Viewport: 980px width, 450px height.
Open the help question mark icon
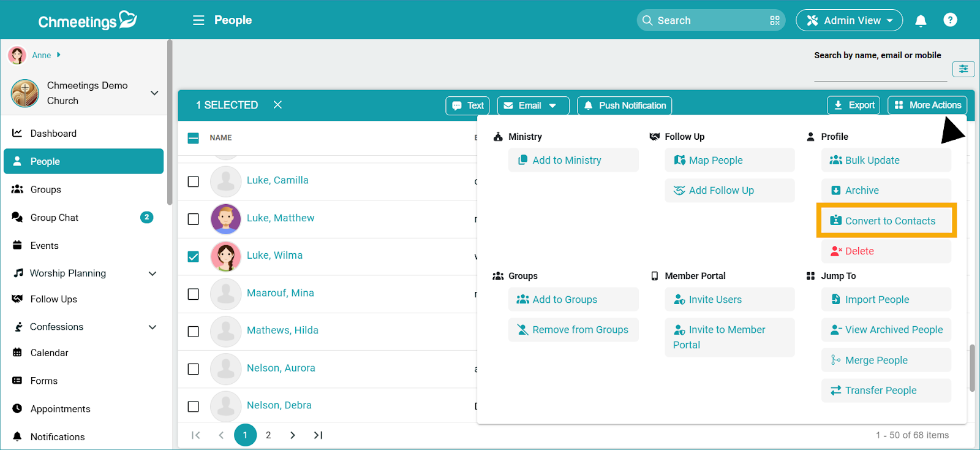(950, 20)
